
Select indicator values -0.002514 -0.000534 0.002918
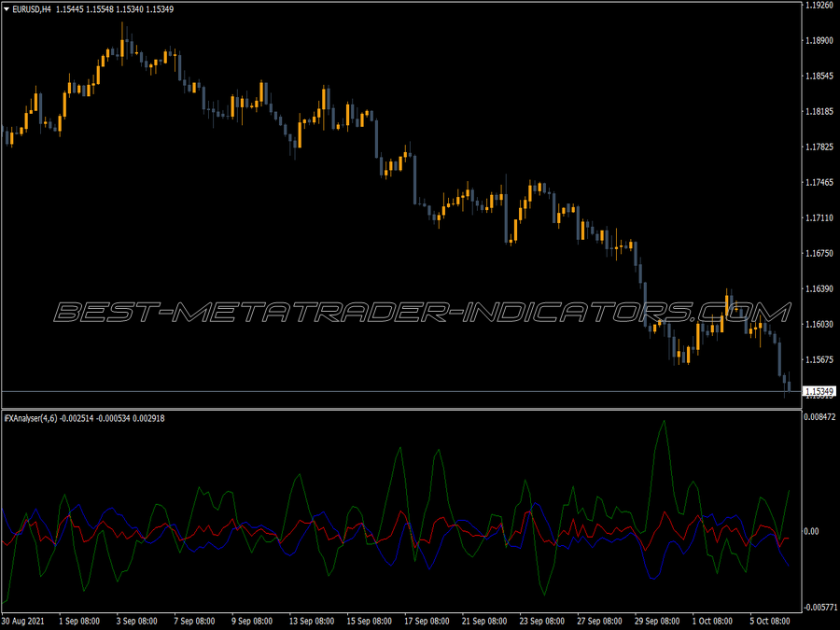click(112, 418)
